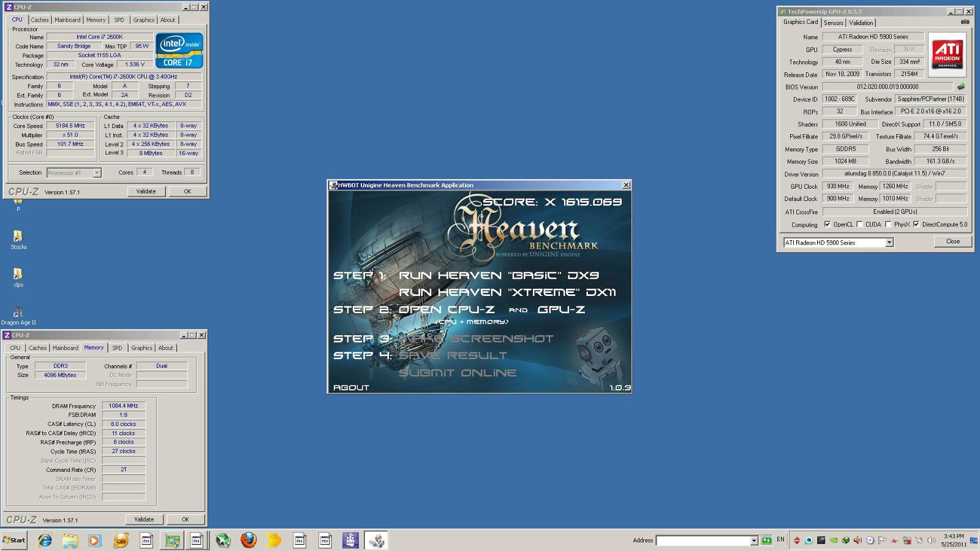Viewport: 980px width, 551px height.
Task: Click About in the Heaven benchmark window
Action: (x=351, y=387)
